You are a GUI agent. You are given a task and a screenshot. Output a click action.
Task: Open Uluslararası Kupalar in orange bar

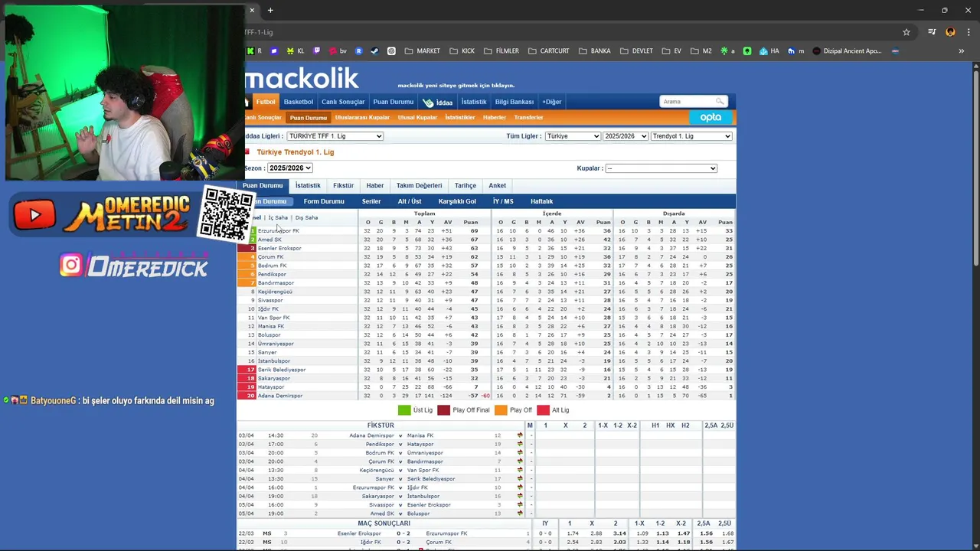click(362, 118)
